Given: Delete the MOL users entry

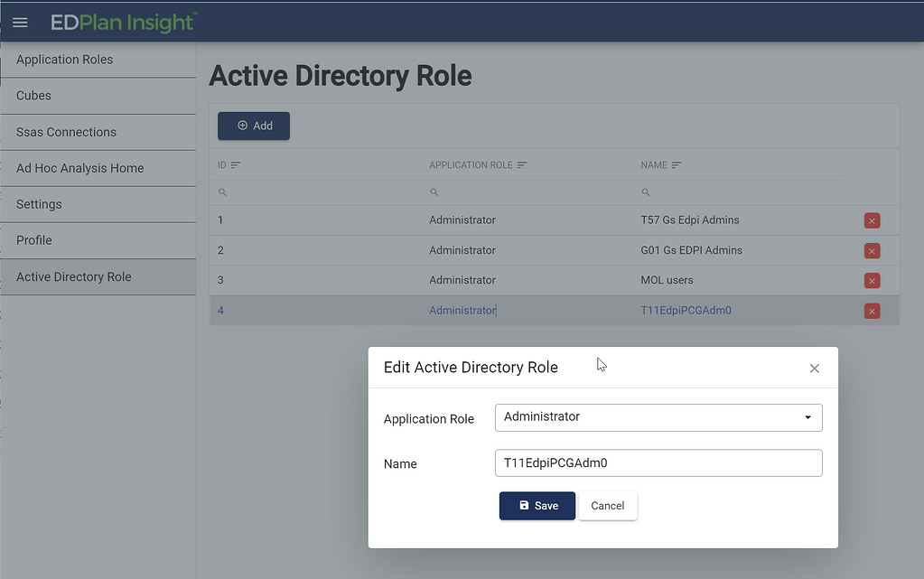Looking at the screenshot, I should point(872,280).
